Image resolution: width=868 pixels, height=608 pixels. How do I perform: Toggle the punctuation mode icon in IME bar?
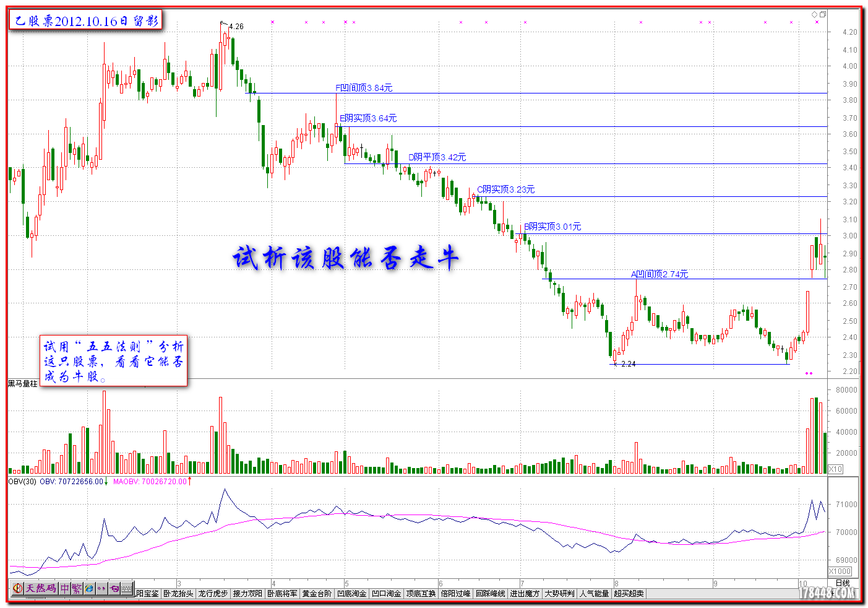[x=101, y=588]
